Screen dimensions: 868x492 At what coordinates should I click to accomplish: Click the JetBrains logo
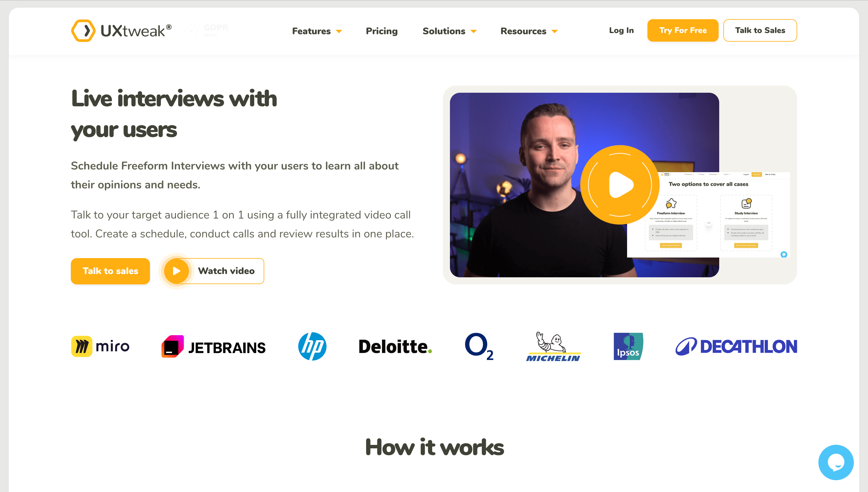tap(213, 347)
